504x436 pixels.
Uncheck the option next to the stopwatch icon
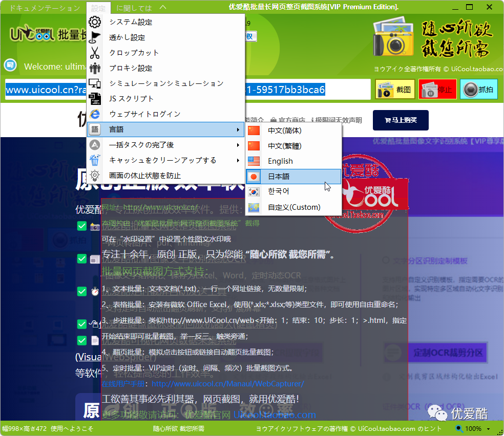(x=81, y=291)
